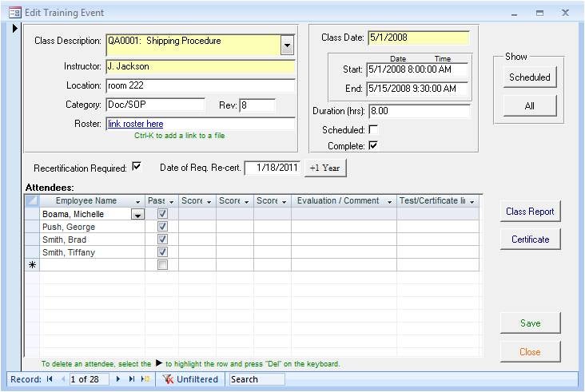
Task: Open third Score column filter arrow
Action: [x=285, y=202]
